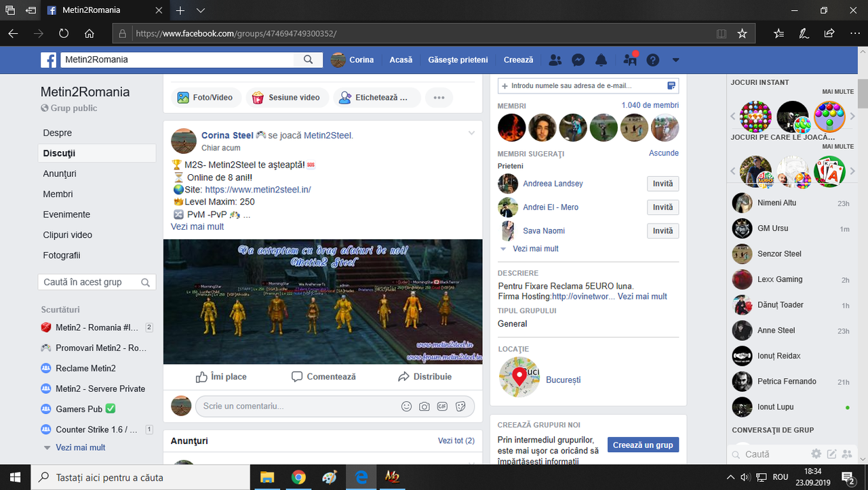Click the 'Caută în acest grup' search field
Viewport: 868px width, 490px height.
97,282
